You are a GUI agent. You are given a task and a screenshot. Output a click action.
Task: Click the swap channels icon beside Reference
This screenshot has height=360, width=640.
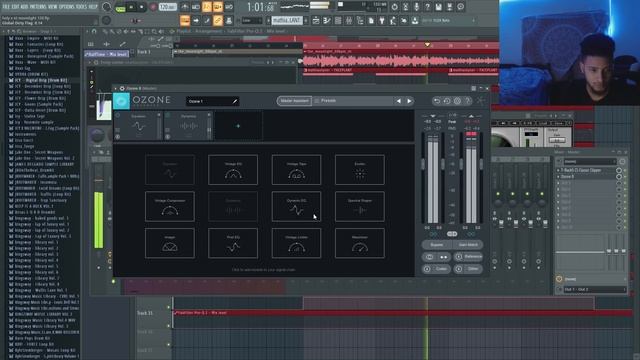coord(443,257)
